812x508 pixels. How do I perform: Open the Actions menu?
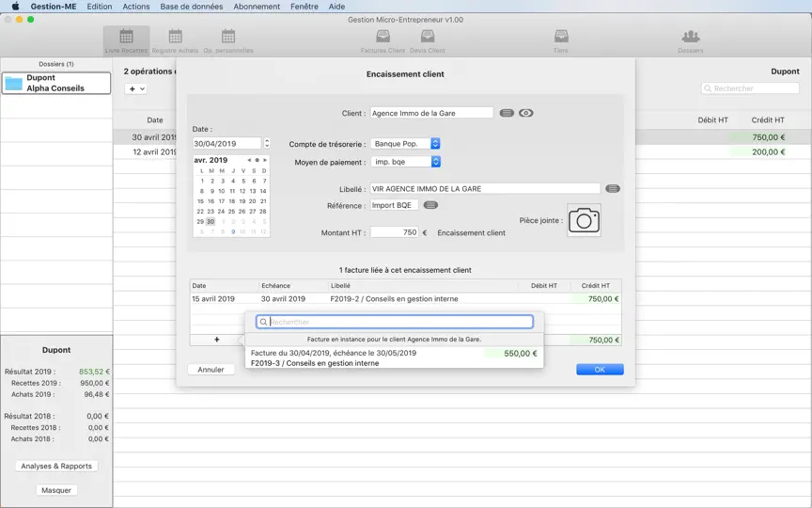pos(136,7)
